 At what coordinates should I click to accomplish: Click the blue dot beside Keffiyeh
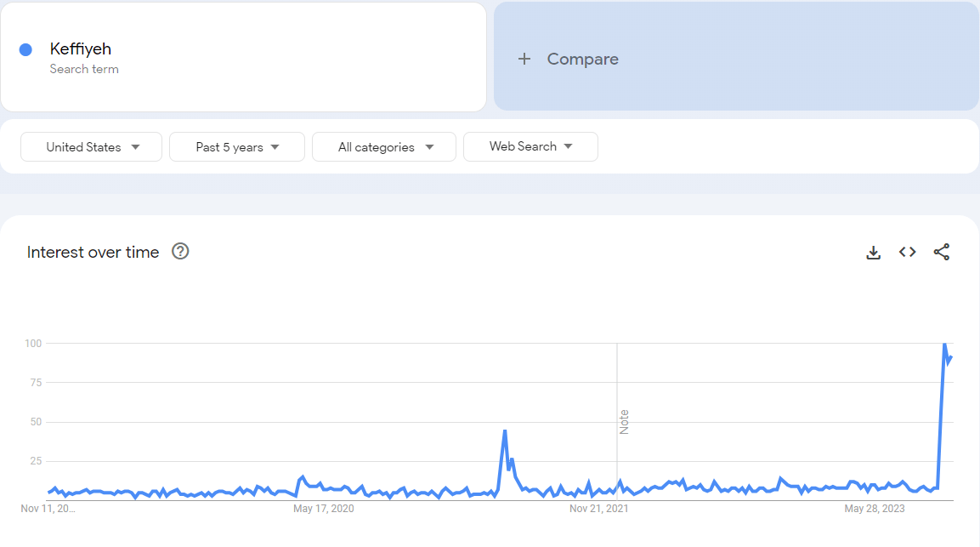[x=25, y=49]
